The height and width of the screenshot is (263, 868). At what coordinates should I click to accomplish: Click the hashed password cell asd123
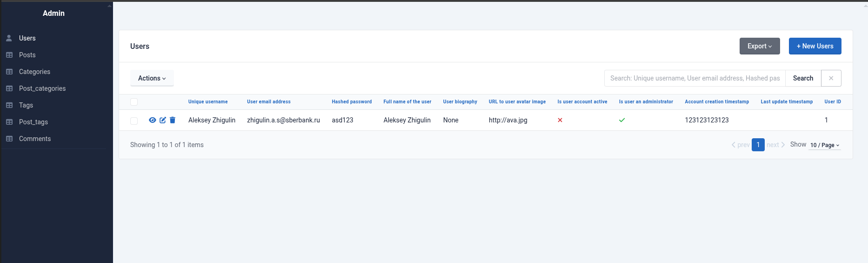tap(342, 120)
